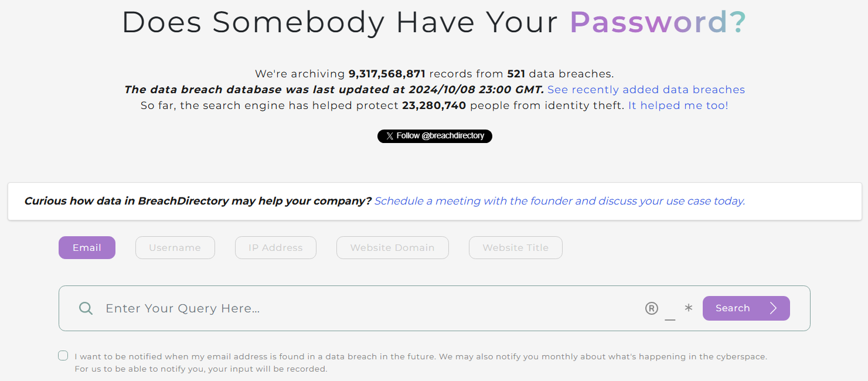Enable the future breach notification checkbox

[x=63, y=356]
